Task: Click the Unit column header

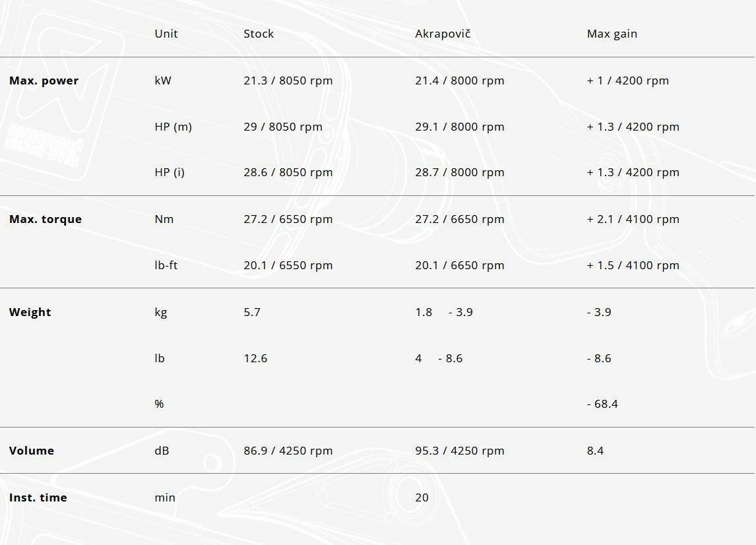Action: tap(166, 34)
